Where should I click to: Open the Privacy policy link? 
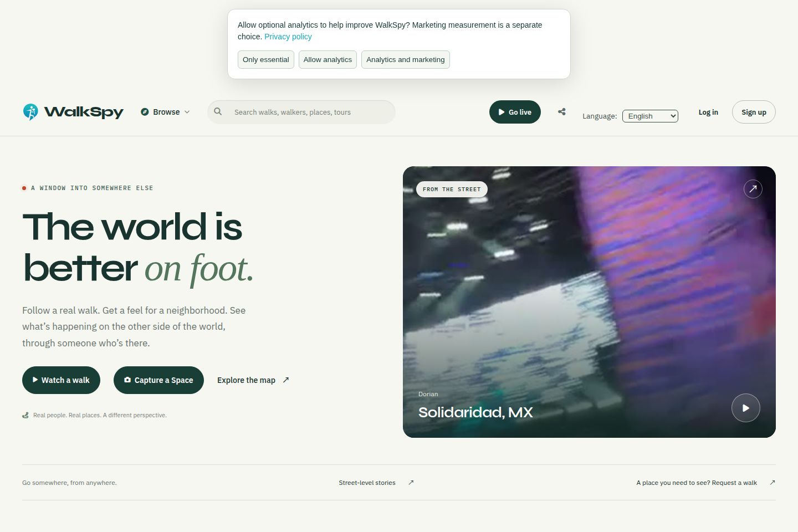[288, 37]
